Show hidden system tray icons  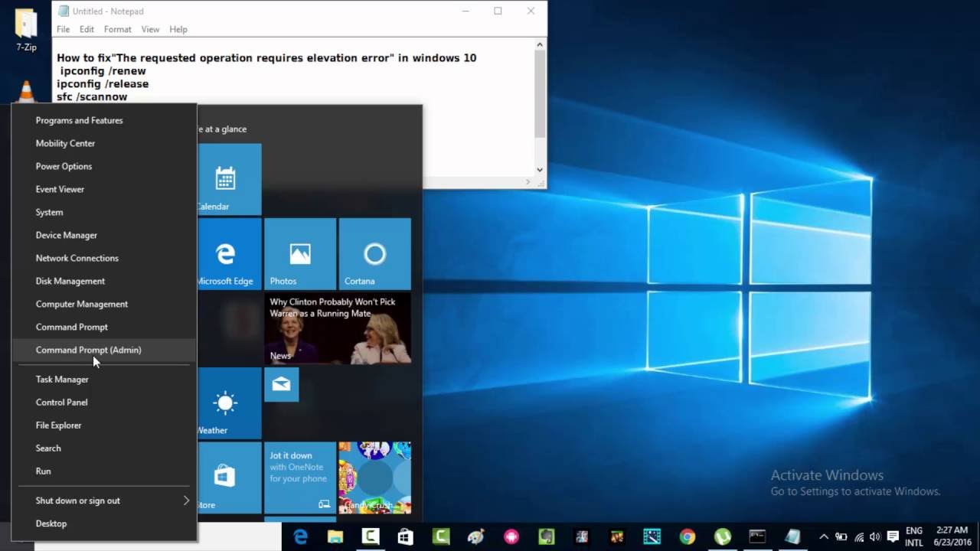click(824, 537)
